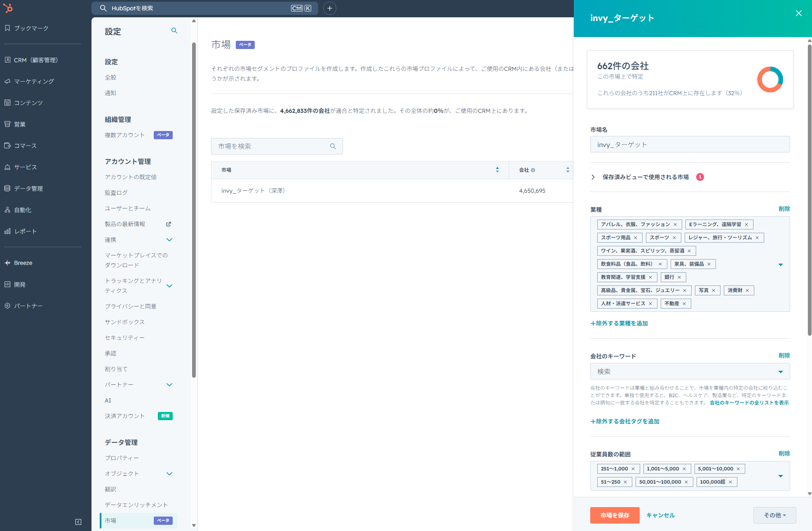Open マーケティング in main navigation
Viewport: 812px width, 531px height.
34,82
